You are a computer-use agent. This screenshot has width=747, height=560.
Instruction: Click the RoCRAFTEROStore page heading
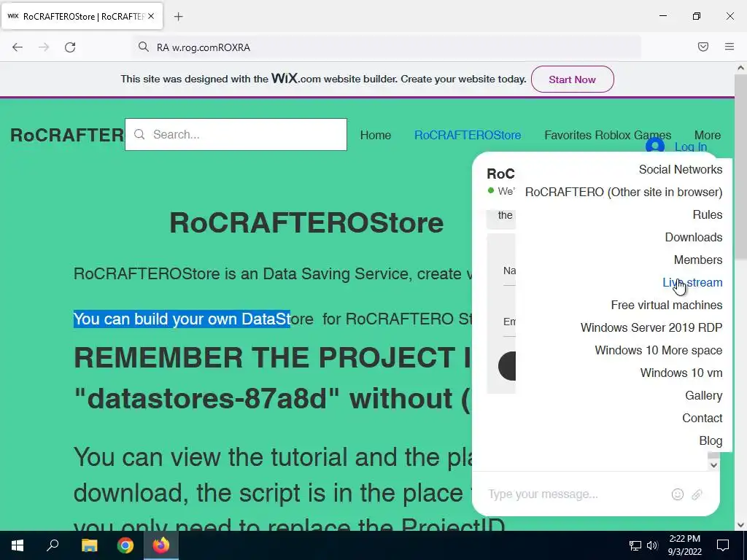point(306,222)
